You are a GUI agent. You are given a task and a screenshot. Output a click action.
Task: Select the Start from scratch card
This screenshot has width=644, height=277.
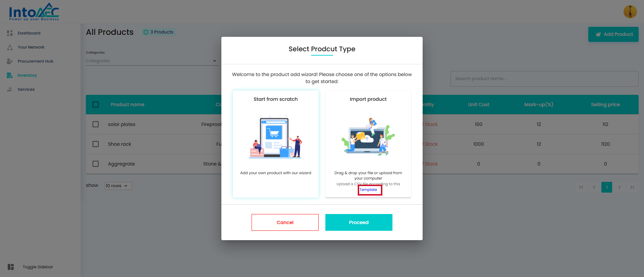coord(275,144)
